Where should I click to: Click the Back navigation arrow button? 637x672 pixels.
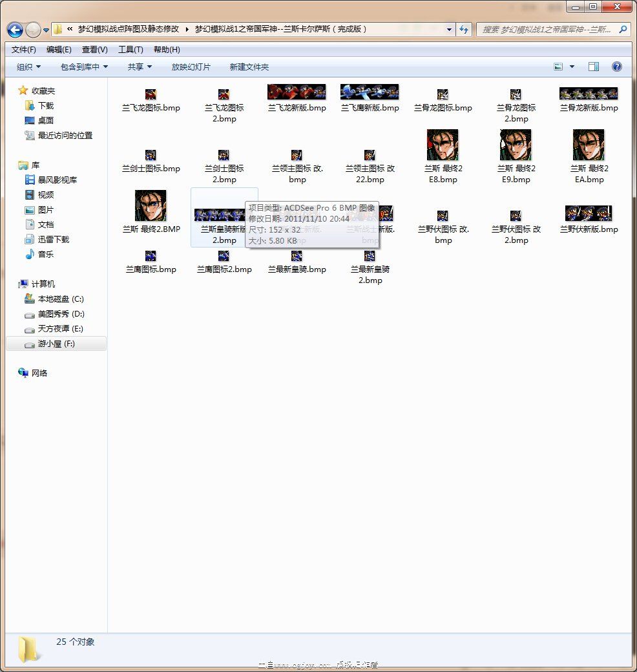(15, 30)
